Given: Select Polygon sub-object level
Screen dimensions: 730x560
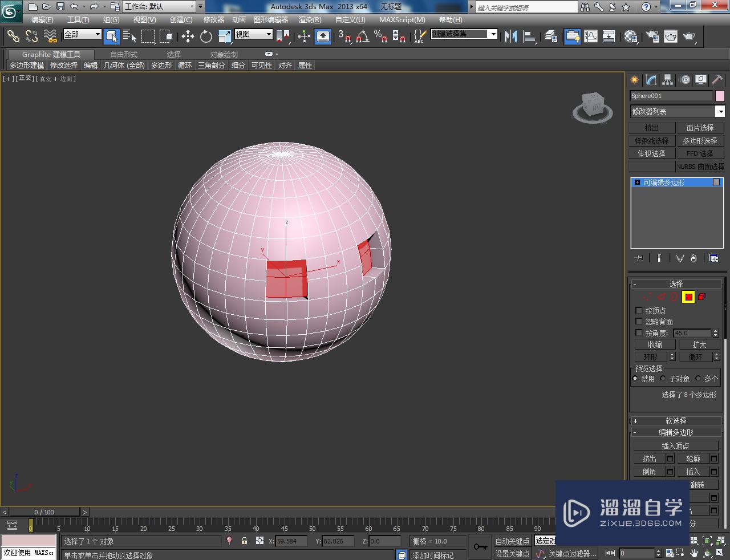Looking at the screenshot, I should (x=688, y=297).
